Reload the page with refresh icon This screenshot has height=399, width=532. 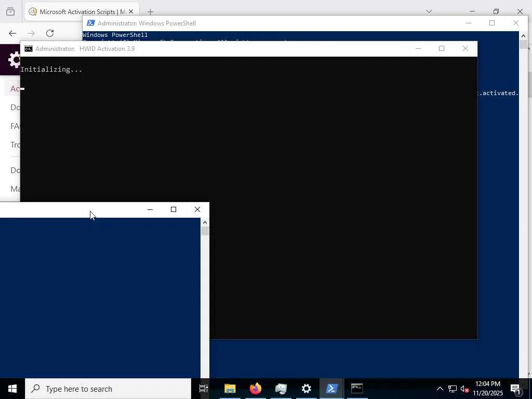(50, 33)
